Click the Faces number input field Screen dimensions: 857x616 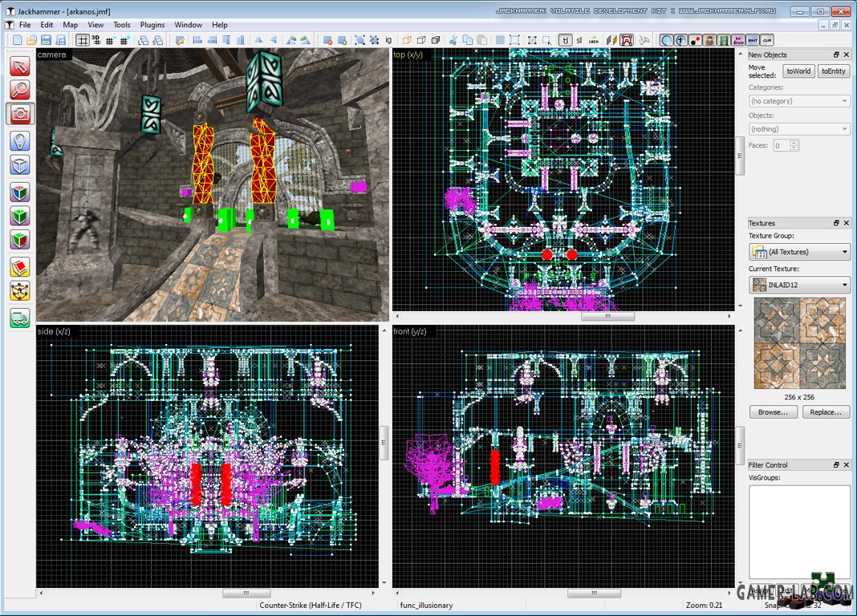tap(782, 145)
